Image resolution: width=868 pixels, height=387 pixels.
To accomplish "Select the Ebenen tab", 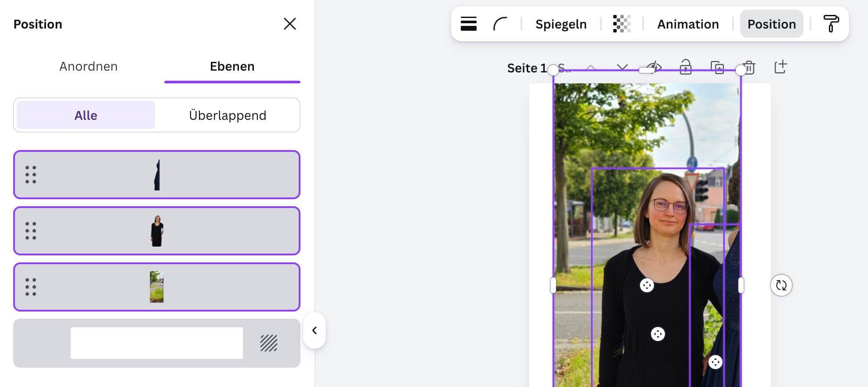I will (232, 66).
